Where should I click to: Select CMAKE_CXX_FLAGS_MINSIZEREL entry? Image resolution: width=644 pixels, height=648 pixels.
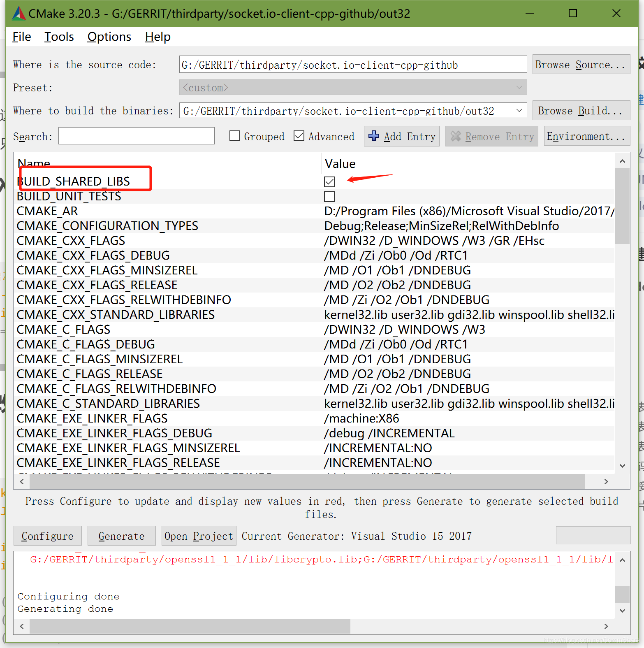107,270
